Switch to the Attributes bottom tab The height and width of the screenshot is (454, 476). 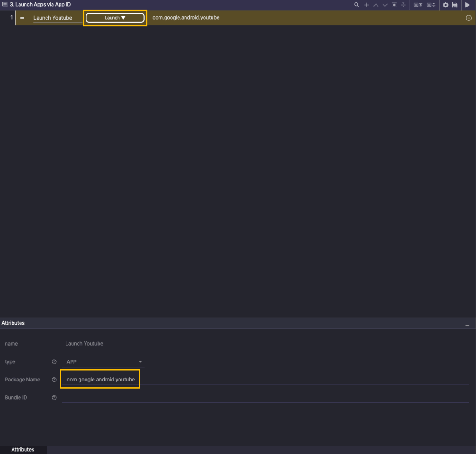tap(23, 449)
